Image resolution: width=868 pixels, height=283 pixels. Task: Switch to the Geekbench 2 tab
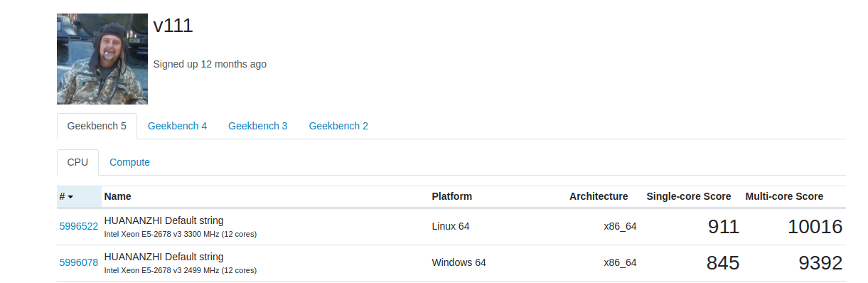click(x=338, y=126)
